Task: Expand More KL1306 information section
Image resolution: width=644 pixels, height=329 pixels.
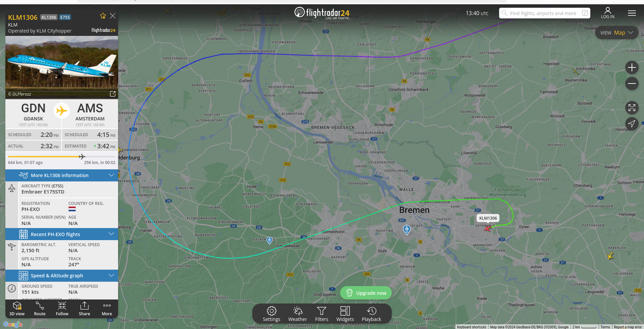Action: pos(62,175)
